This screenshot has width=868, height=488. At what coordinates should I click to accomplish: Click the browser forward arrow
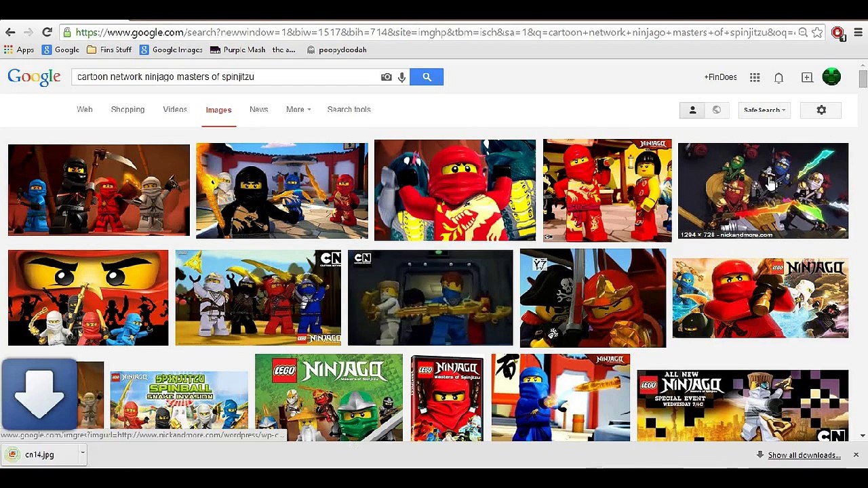(28, 32)
